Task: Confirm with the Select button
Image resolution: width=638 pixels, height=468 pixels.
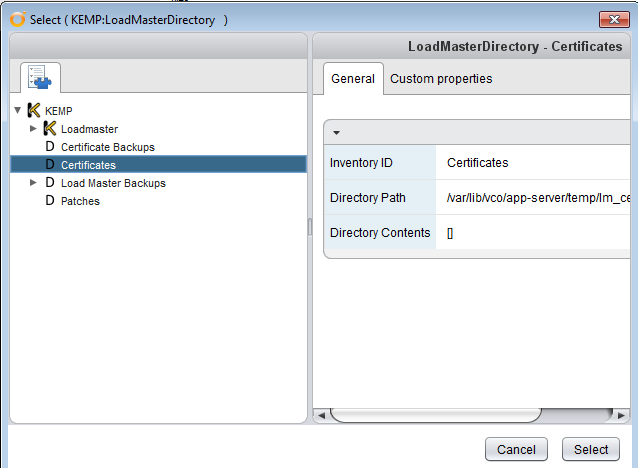Action: pyautogui.click(x=591, y=449)
